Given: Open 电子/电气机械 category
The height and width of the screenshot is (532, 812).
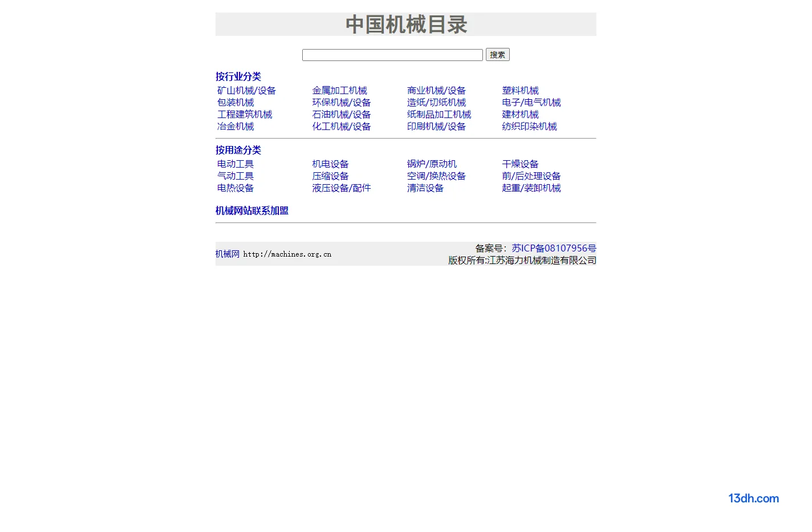Looking at the screenshot, I should coord(531,103).
